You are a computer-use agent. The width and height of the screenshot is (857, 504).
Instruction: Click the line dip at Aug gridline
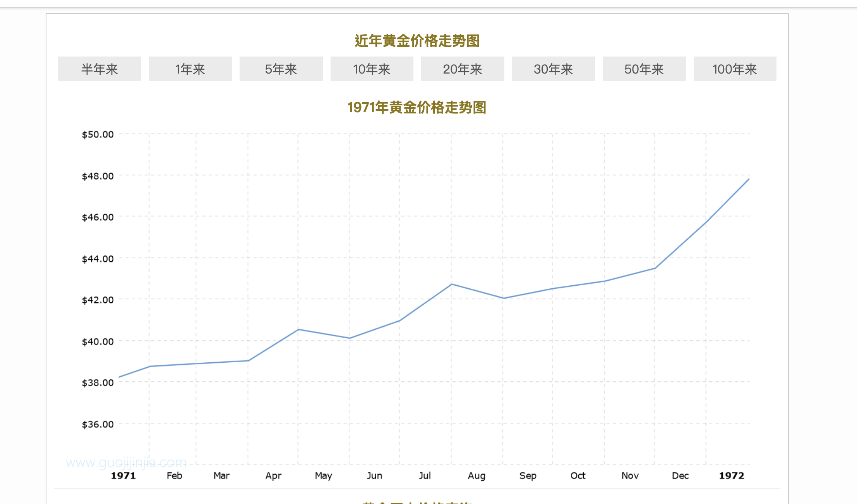[x=504, y=298]
